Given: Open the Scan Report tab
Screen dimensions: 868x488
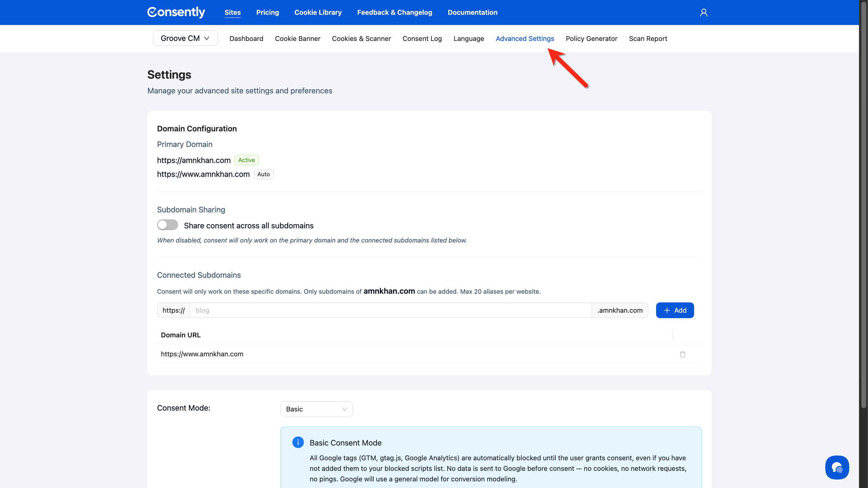Looking at the screenshot, I should point(648,39).
